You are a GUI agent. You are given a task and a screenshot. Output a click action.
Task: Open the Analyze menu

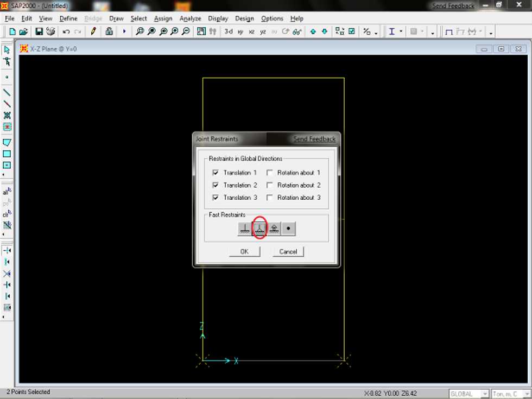(190, 18)
